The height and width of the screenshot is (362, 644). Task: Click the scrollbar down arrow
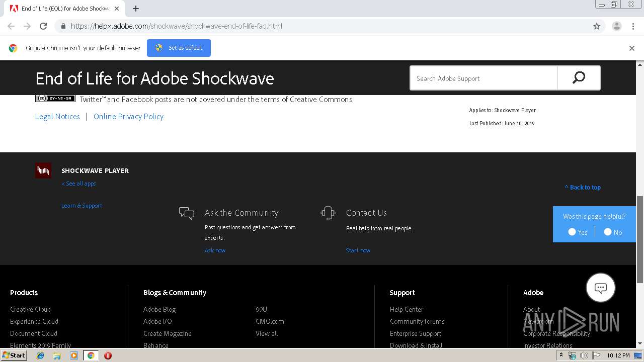640,344
